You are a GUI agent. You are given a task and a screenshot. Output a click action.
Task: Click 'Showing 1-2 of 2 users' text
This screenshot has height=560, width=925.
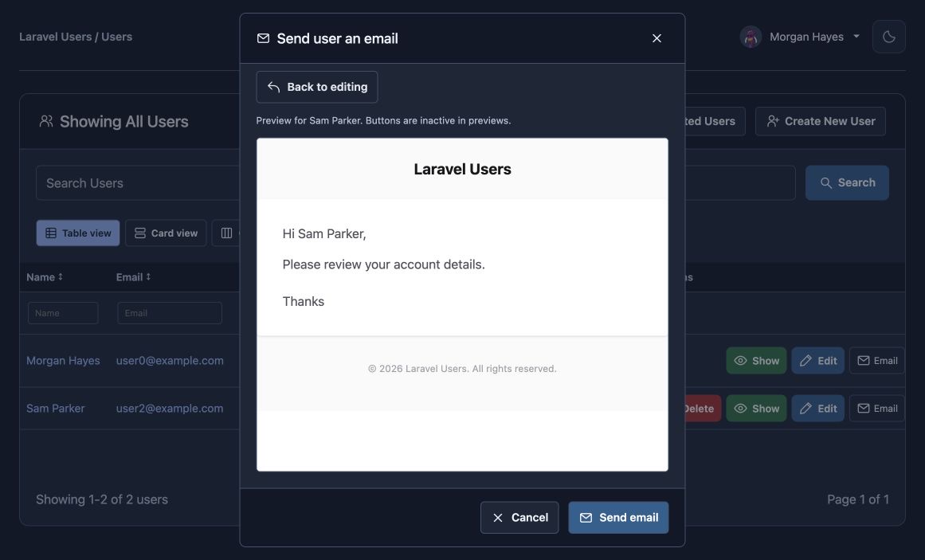[x=102, y=499]
